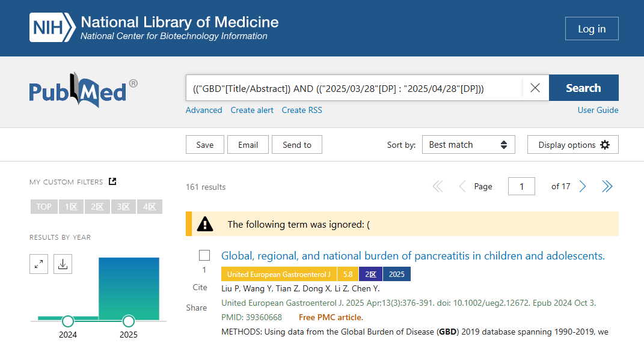Click the NIH logo
The width and height of the screenshot is (644, 343).
[x=52, y=28]
